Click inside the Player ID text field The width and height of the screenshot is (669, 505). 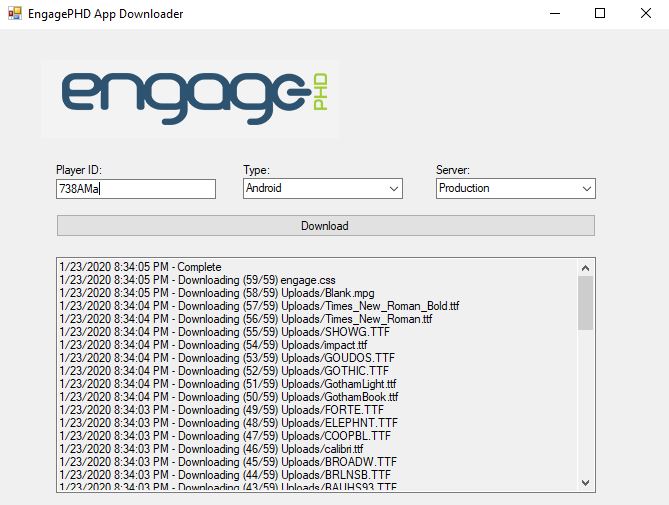click(x=136, y=189)
